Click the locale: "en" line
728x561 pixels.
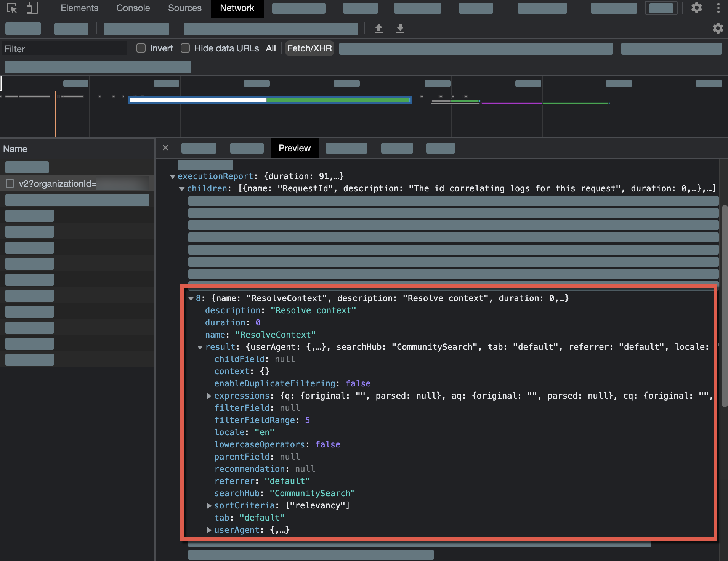click(244, 432)
